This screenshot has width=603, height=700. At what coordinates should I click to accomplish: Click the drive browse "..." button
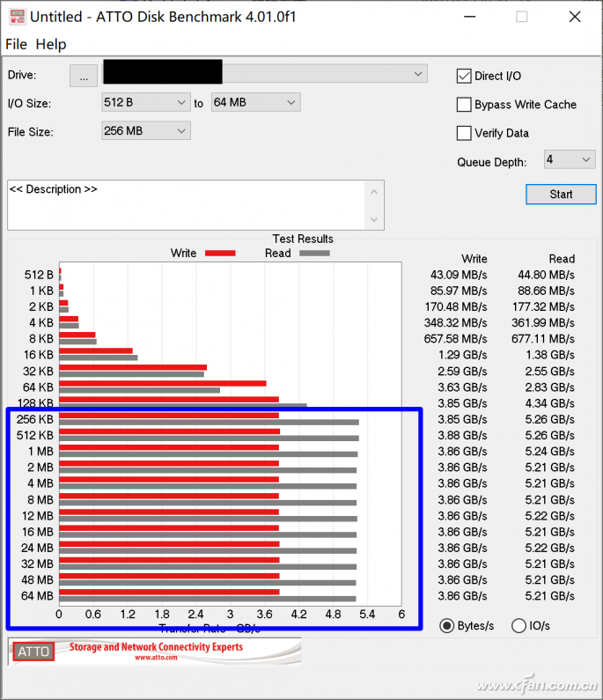point(84,76)
